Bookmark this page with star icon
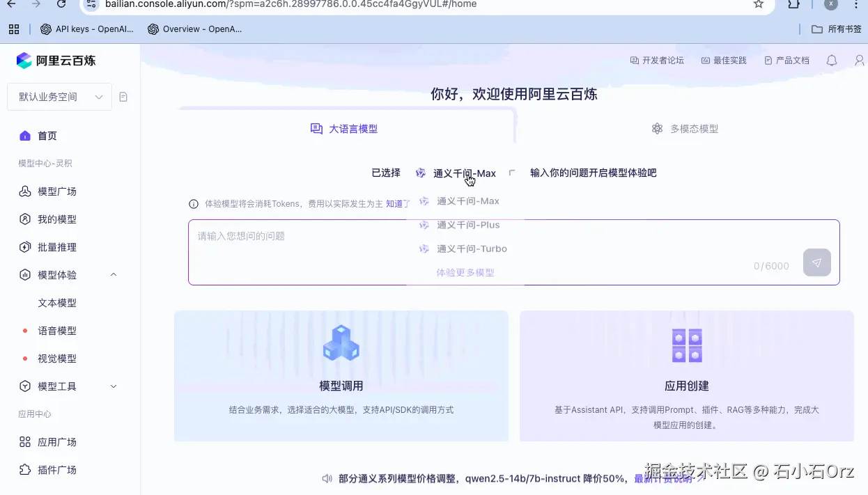The height and width of the screenshot is (495, 868). coord(759,4)
